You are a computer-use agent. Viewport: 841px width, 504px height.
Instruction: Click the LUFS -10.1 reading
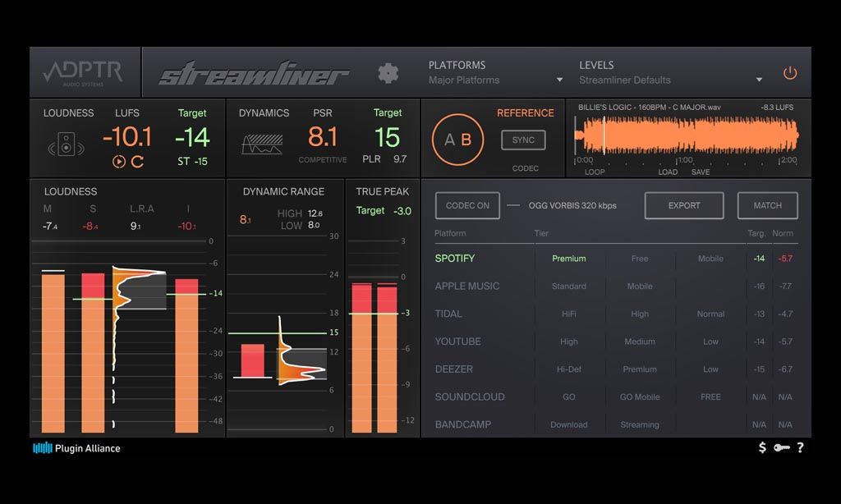point(127,137)
